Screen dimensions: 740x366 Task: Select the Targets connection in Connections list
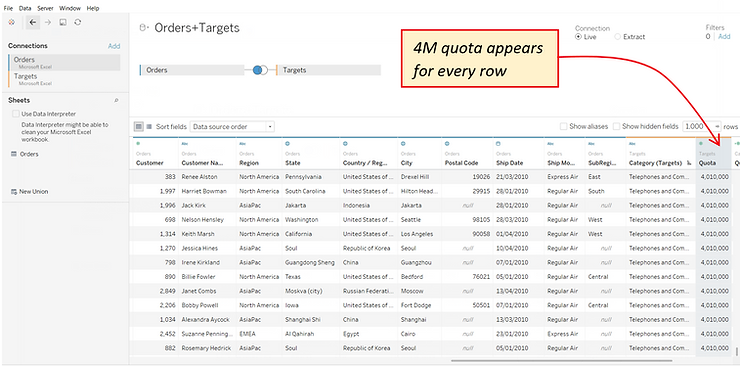(64, 79)
